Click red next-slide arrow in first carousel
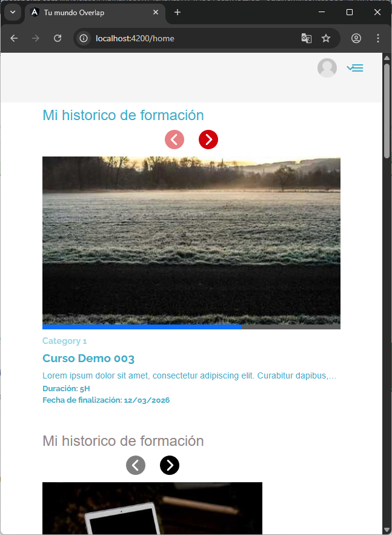The width and height of the screenshot is (392, 535). point(208,140)
